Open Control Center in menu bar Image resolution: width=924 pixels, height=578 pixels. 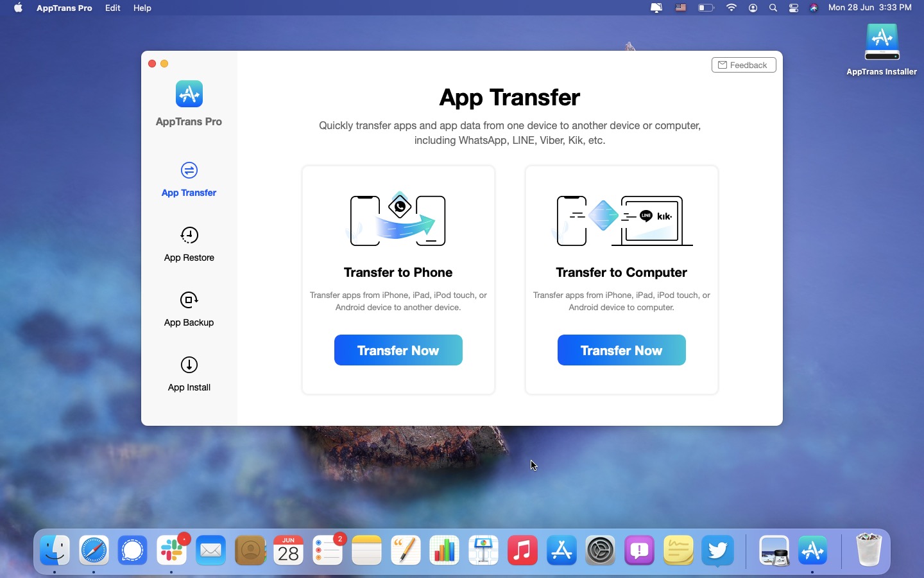(794, 8)
